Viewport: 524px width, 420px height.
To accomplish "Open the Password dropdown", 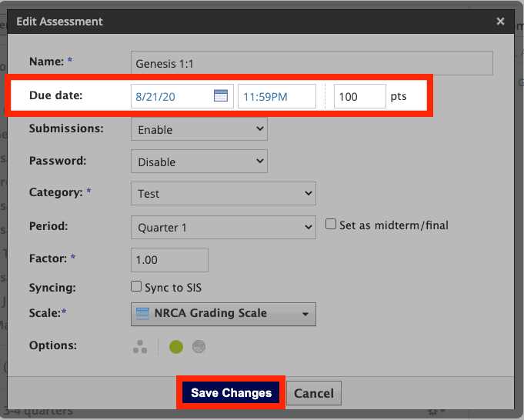I will [199, 161].
